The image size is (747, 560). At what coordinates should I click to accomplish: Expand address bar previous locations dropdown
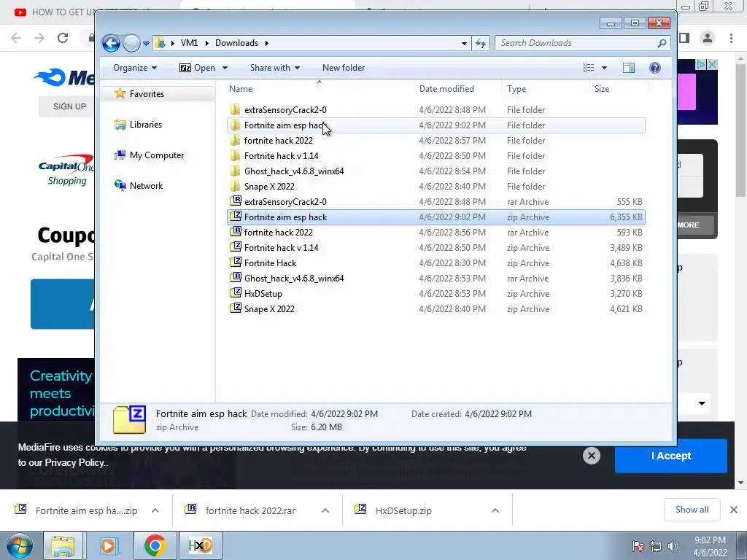464,43
